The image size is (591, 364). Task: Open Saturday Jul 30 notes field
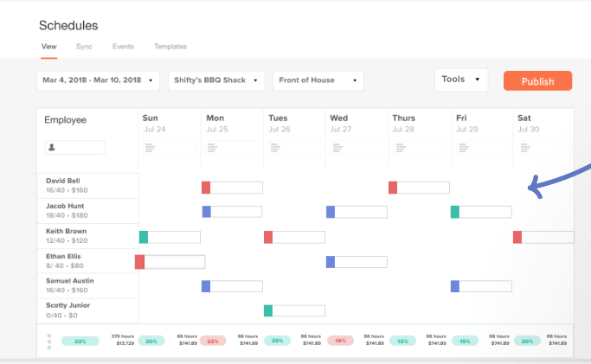point(544,148)
